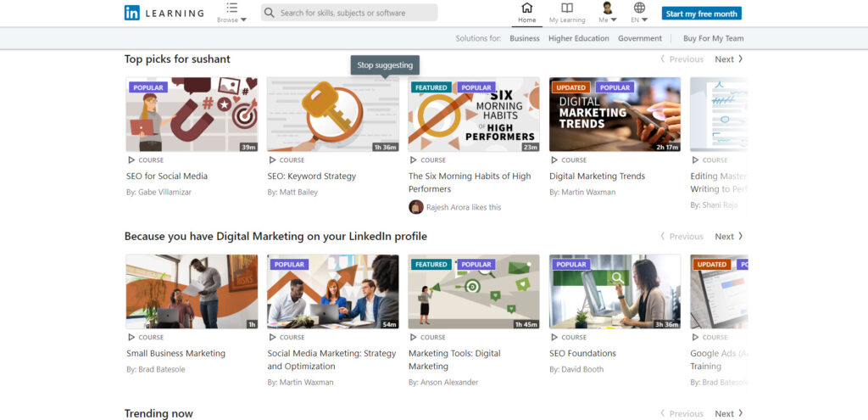
Task: Open the EN language dropdown
Action: [x=639, y=13]
